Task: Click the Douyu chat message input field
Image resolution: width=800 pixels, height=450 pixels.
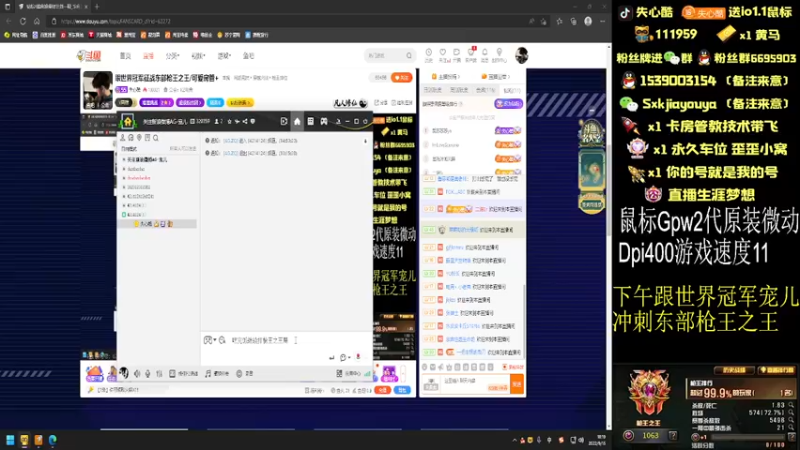Action: point(474,384)
